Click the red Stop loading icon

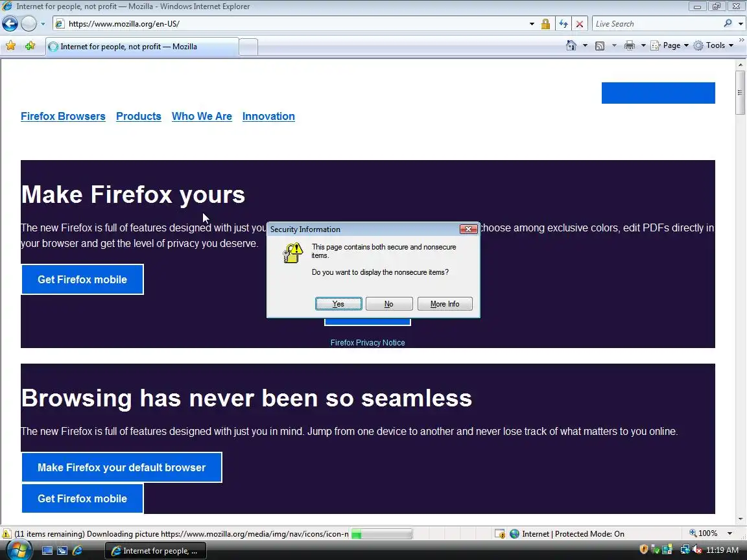tap(579, 24)
